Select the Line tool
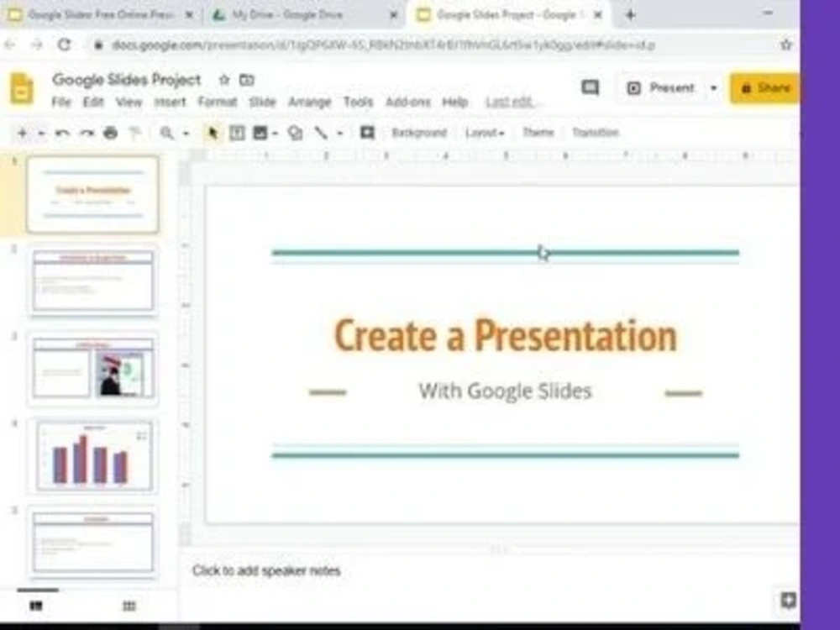Screen dimensions: 840x630 pyautogui.click(x=321, y=133)
